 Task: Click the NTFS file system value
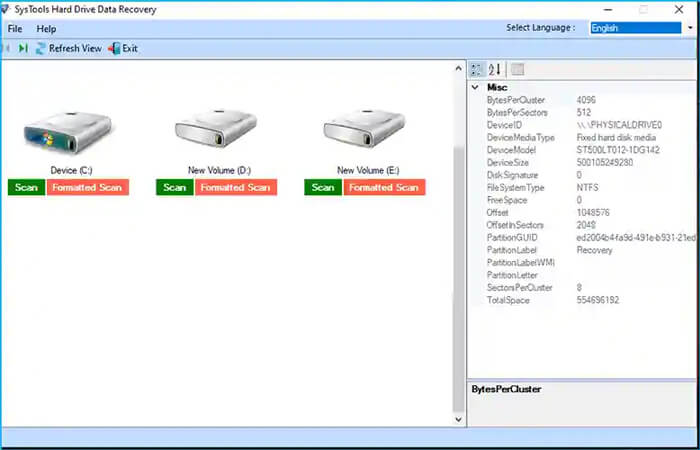[x=588, y=188]
